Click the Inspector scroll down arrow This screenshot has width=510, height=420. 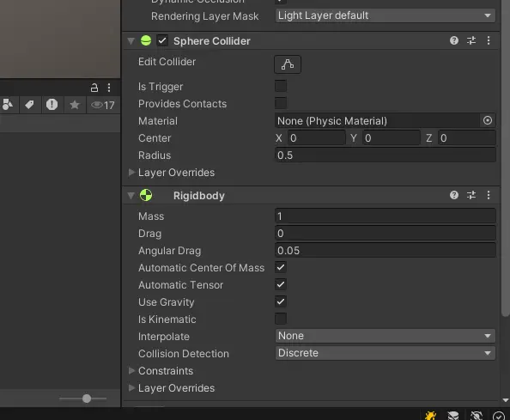[x=506, y=400]
